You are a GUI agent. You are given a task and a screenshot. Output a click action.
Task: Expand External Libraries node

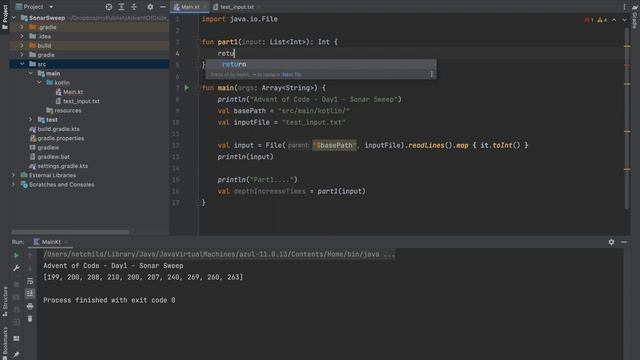(x=13, y=175)
